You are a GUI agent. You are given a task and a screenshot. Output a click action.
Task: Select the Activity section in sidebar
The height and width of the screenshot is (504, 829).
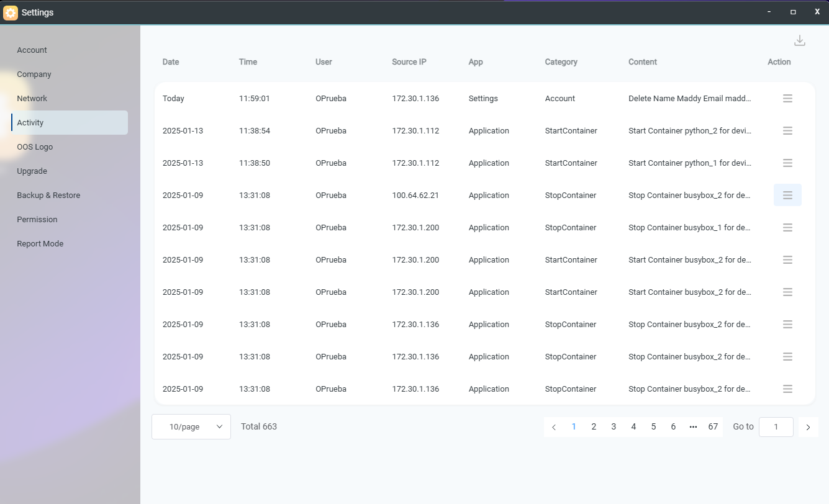(x=70, y=122)
